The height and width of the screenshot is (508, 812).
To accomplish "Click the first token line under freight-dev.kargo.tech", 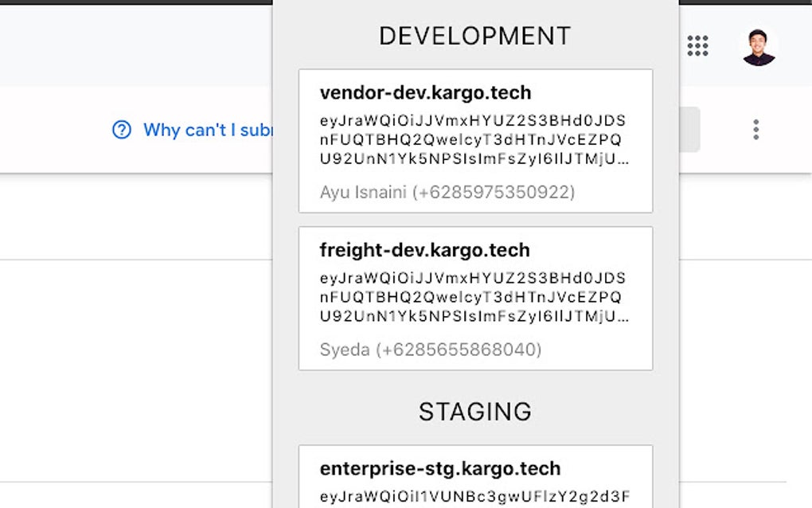I will pos(473,279).
